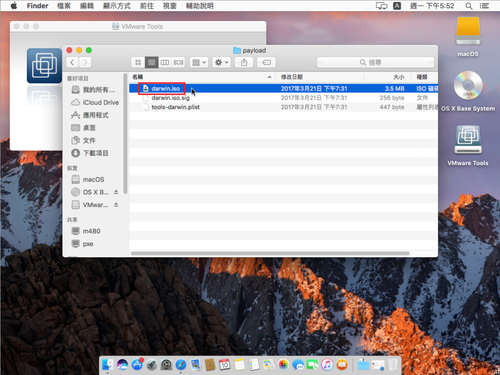Screen dimensions: 500x375
Task: Click the Share toolbar button
Action: tap(244, 62)
